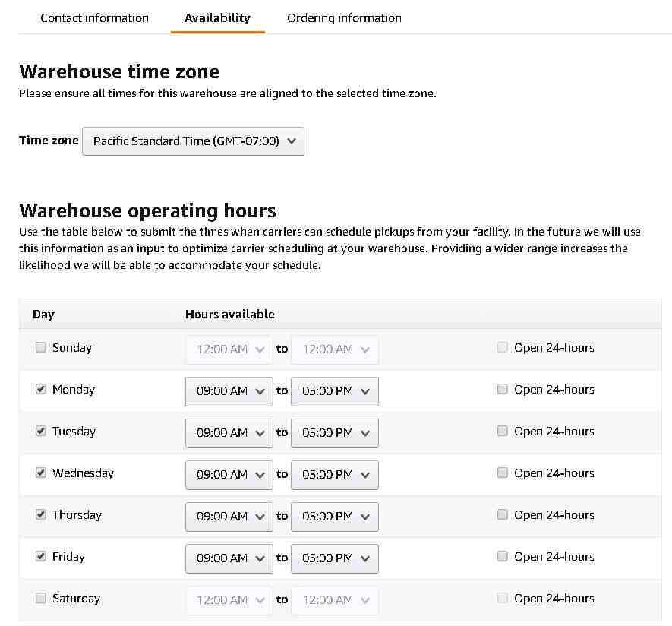Select the Availability tab
672x626 pixels.
217,17
